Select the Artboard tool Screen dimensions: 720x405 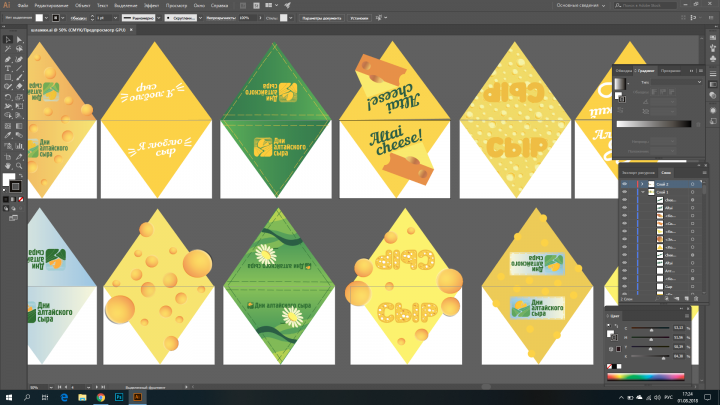click(8, 157)
